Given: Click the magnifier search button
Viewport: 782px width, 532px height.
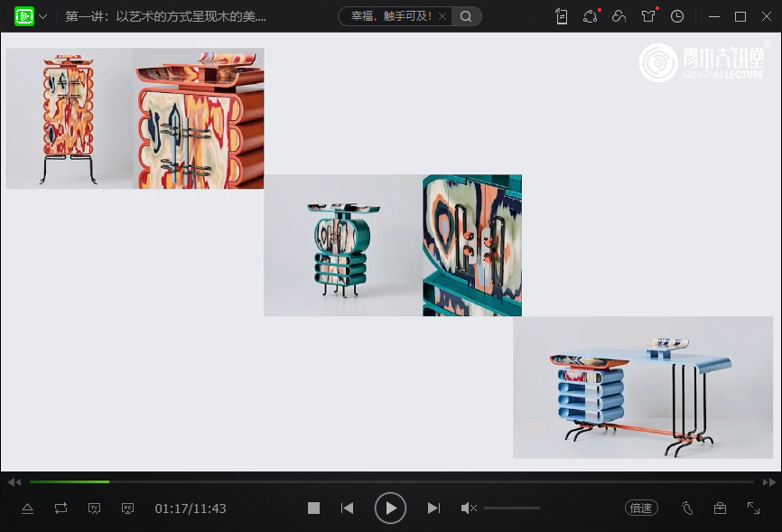Looking at the screenshot, I should (x=466, y=16).
